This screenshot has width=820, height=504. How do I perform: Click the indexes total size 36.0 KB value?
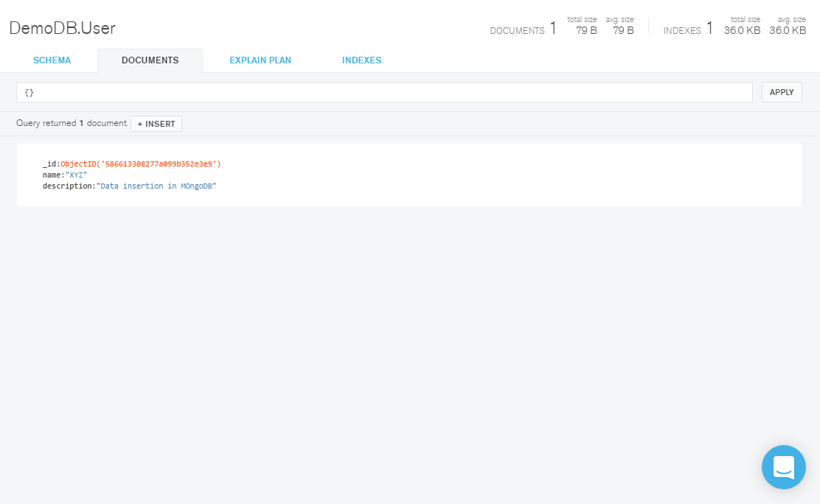tap(742, 30)
